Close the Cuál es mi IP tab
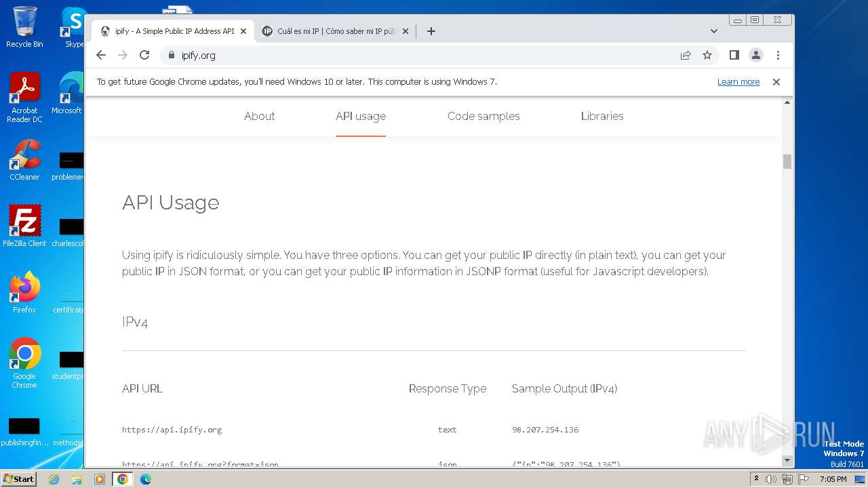868x488 pixels. coord(406,31)
